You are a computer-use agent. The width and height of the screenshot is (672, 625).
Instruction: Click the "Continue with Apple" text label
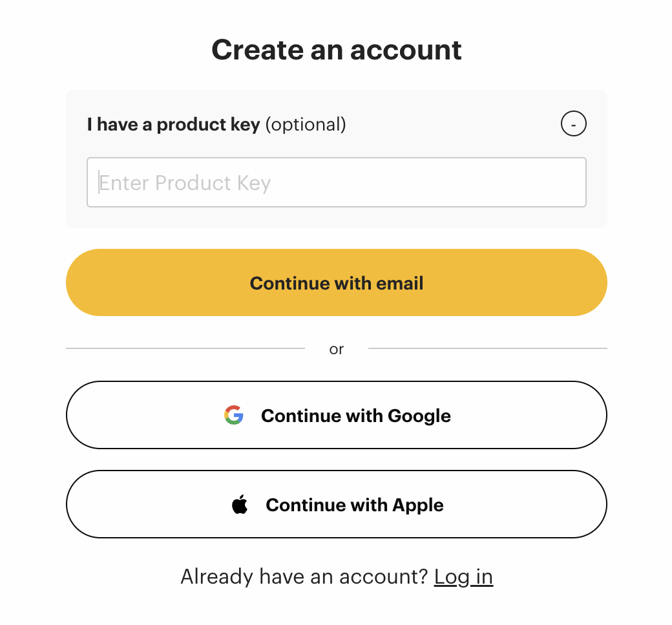(x=354, y=505)
